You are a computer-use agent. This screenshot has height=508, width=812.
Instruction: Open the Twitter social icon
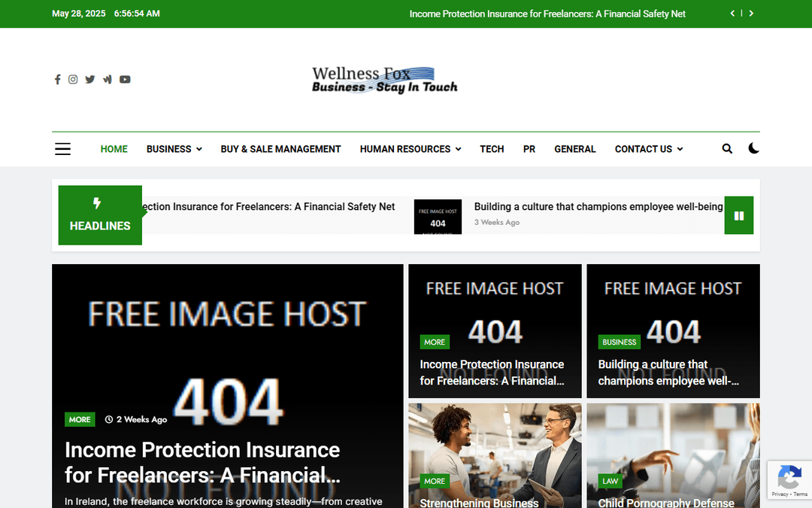tap(90, 79)
